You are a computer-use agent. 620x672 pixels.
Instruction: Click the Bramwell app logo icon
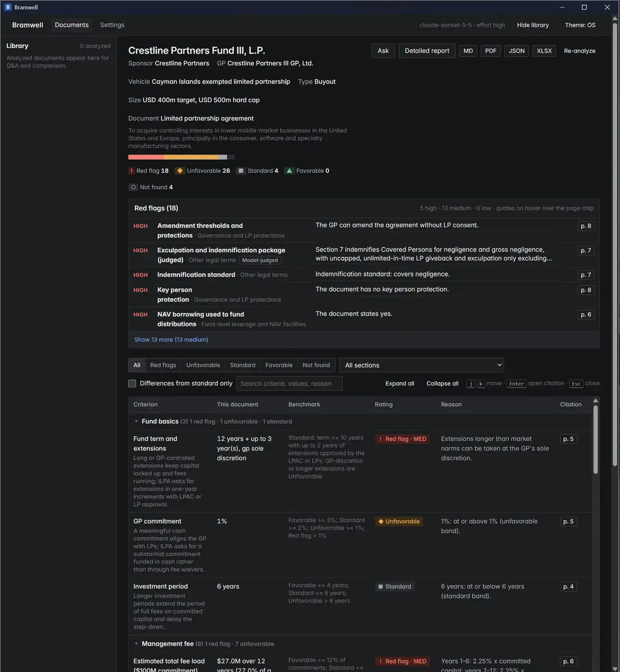[8, 7]
